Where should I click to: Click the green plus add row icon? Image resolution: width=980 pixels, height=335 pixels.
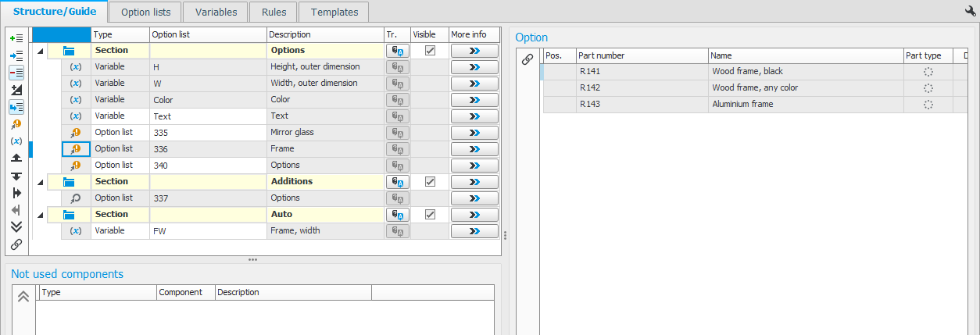(16, 37)
